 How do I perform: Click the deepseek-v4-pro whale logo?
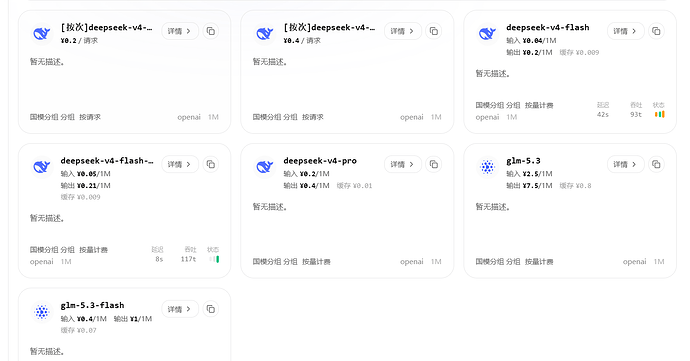pyautogui.click(x=264, y=167)
